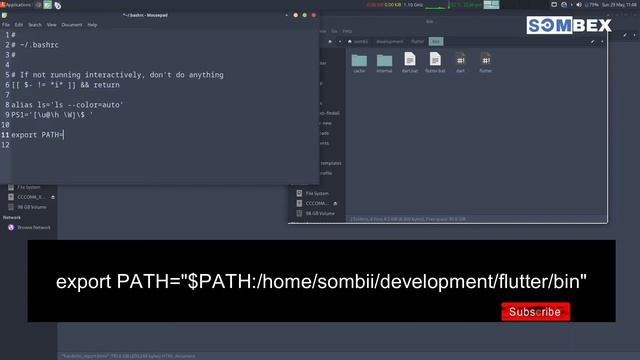
Task: Click the arrow right of the pencil icon
Action: 602,42
